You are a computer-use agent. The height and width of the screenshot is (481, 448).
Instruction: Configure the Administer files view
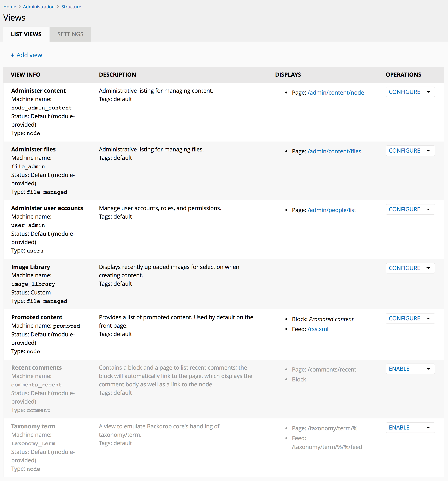[x=404, y=150]
